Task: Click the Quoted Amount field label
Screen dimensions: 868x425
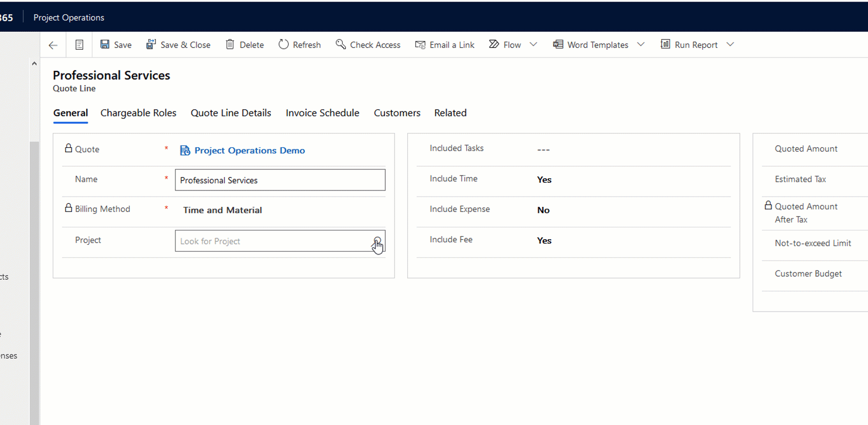Action: click(x=806, y=149)
